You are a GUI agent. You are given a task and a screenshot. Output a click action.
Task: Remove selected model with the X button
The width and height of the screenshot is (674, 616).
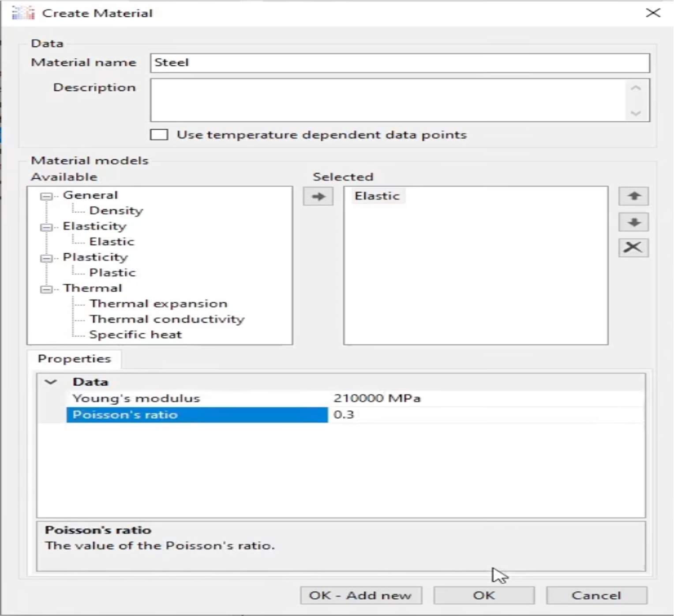coord(633,248)
